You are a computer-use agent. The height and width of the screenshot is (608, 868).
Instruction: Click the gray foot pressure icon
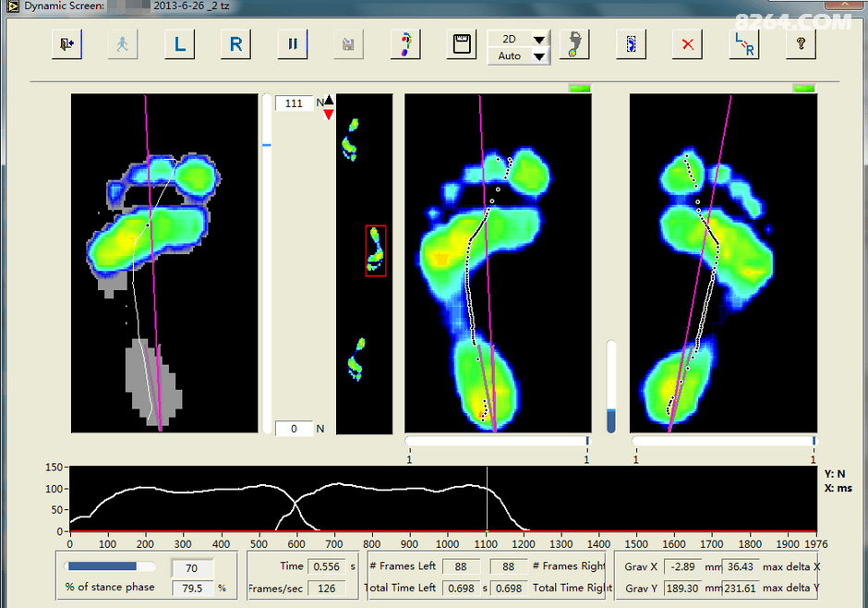pyautogui.click(x=574, y=44)
